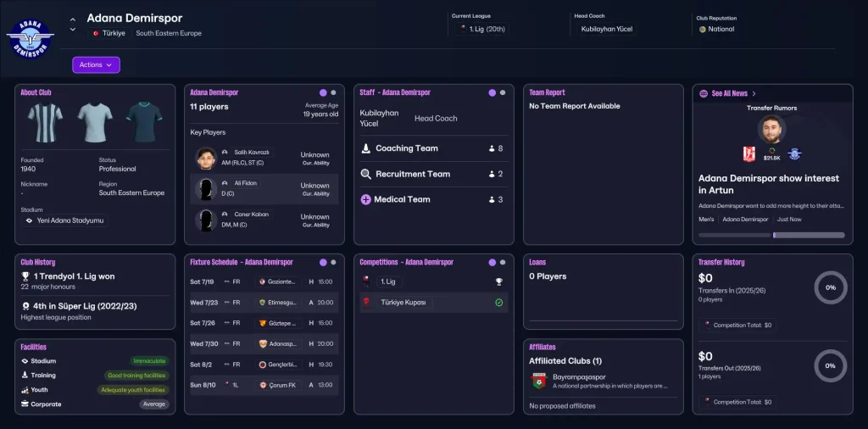Click the player photo in Transfer Rumors

point(771,130)
